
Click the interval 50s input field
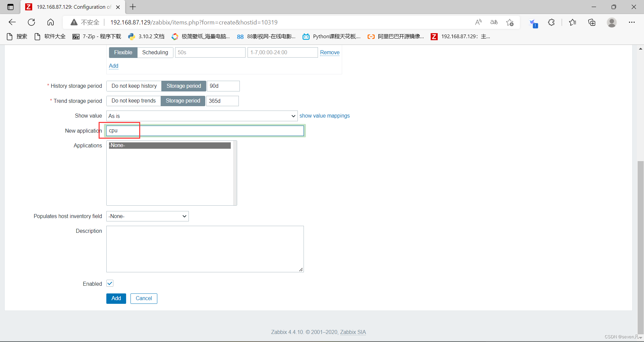tap(210, 53)
